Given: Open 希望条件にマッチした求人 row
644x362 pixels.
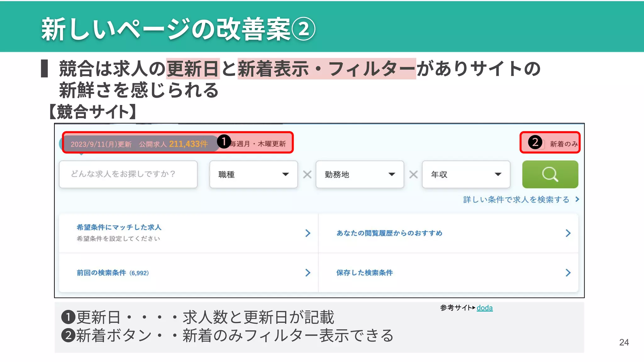Looking at the screenshot, I should click(x=189, y=233).
